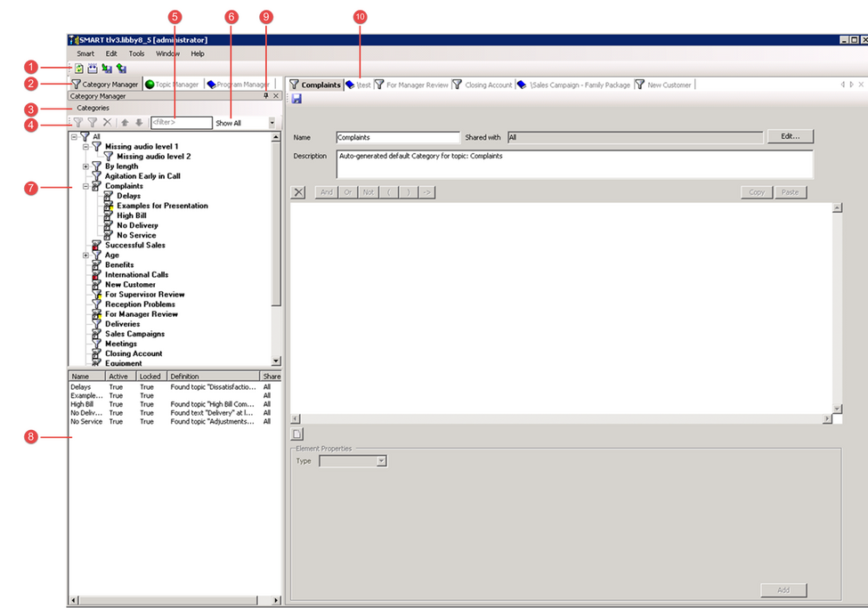Click the Description text box
The width and height of the screenshot is (868, 608).
tap(574, 164)
